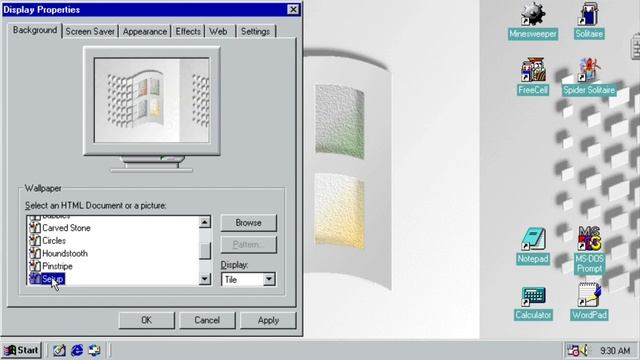Image resolution: width=640 pixels, height=360 pixels.
Task: Click the Start button
Action: coord(22,350)
